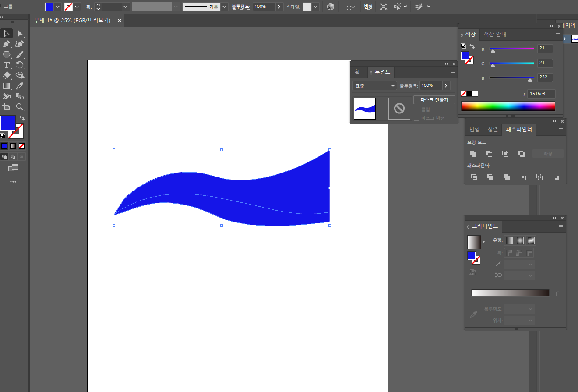The image size is (578, 392).
Task: Select the Pen tool
Action: 7,44
